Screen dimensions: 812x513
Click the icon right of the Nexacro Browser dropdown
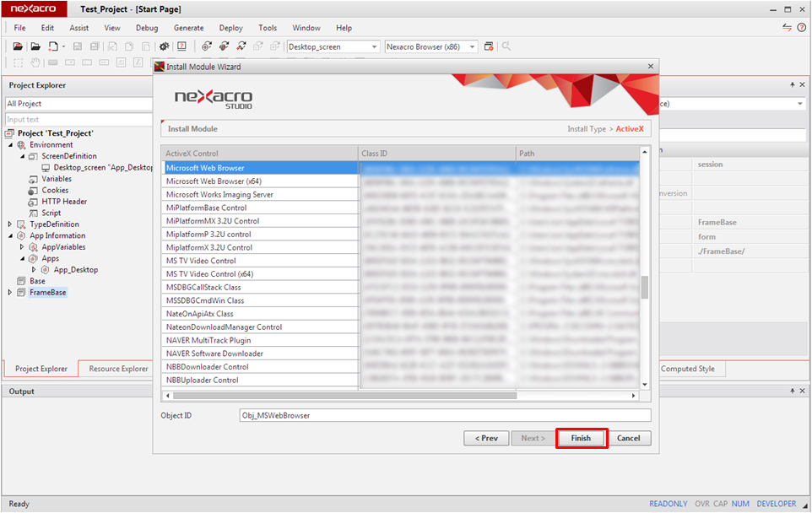[489, 46]
